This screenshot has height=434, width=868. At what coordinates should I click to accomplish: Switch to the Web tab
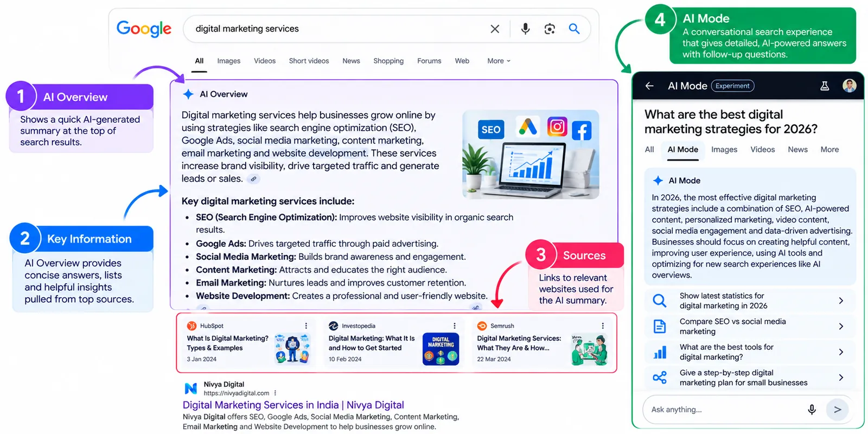coord(462,61)
